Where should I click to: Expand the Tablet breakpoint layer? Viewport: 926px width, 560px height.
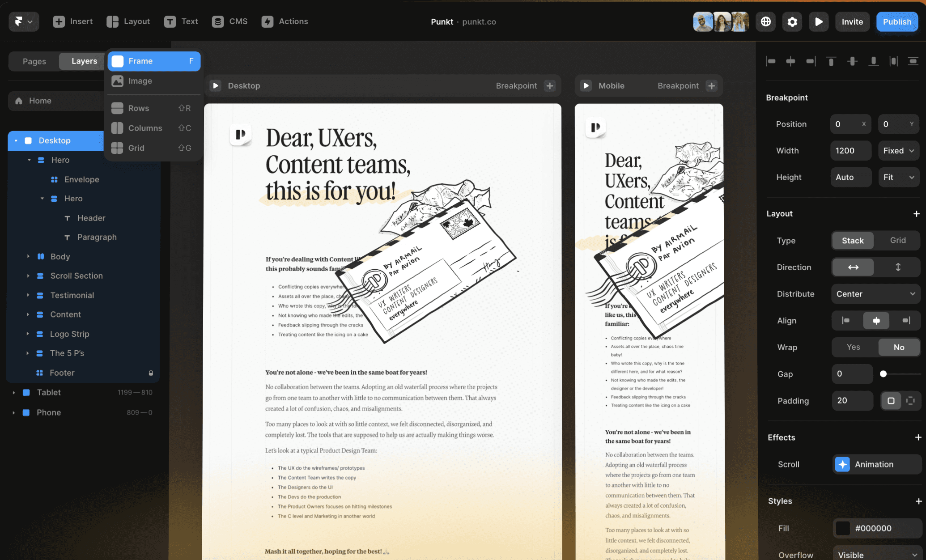pyautogui.click(x=14, y=393)
